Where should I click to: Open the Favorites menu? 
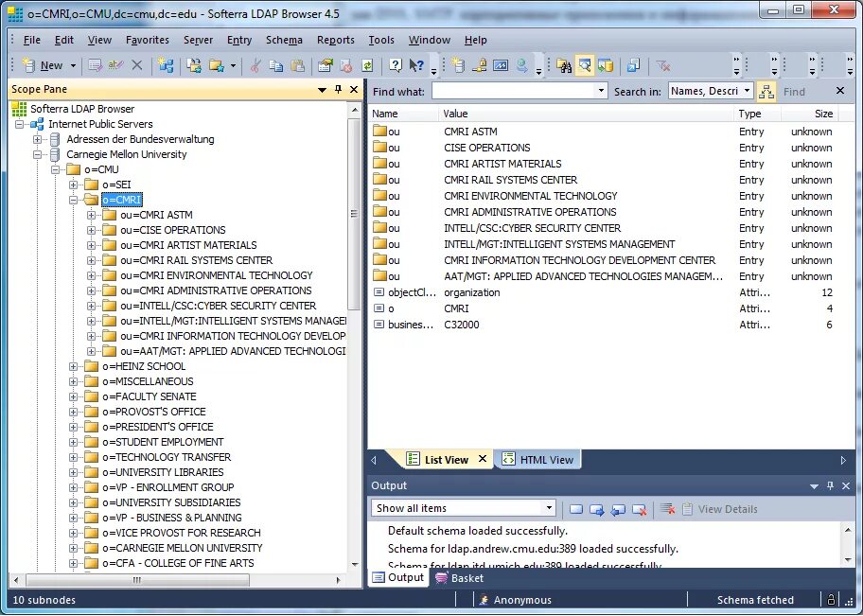coord(148,40)
